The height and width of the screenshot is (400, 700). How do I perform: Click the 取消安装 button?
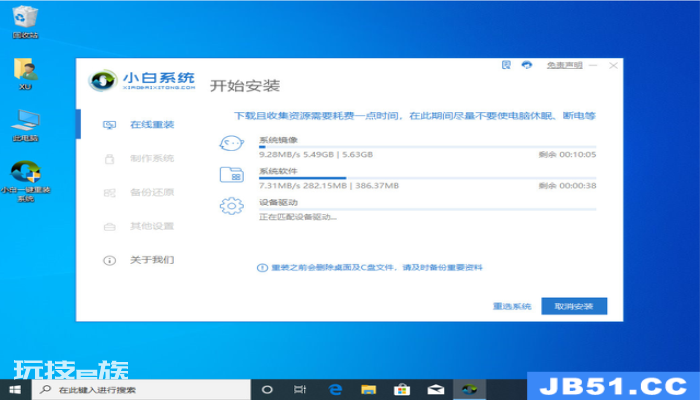tap(574, 306)
